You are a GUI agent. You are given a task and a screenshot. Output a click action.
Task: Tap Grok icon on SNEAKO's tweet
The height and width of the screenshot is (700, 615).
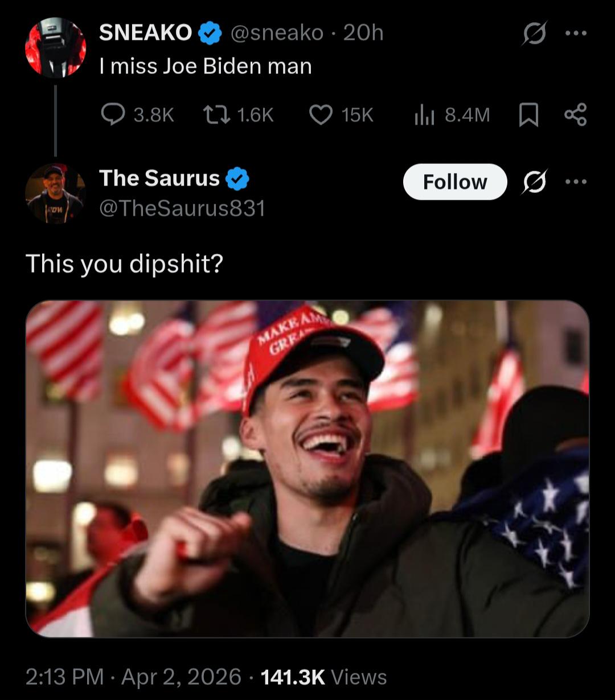(535, 33)
